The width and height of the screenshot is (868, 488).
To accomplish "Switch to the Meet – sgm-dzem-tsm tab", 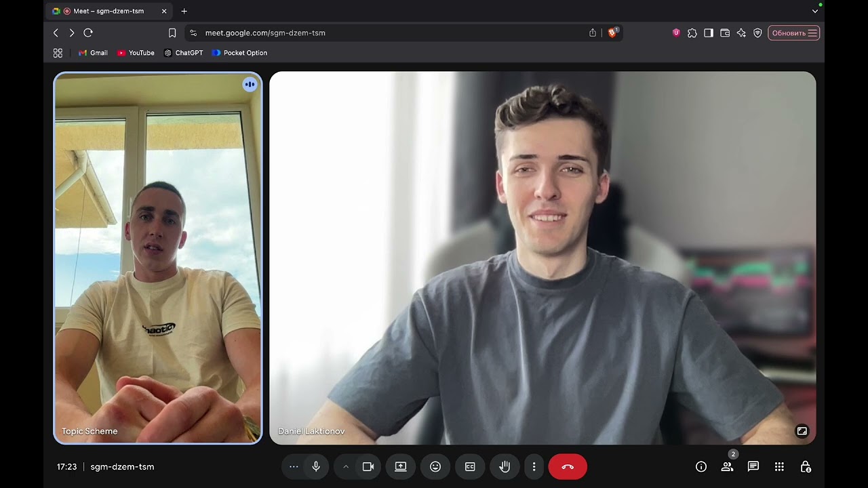I will (108, 11).
